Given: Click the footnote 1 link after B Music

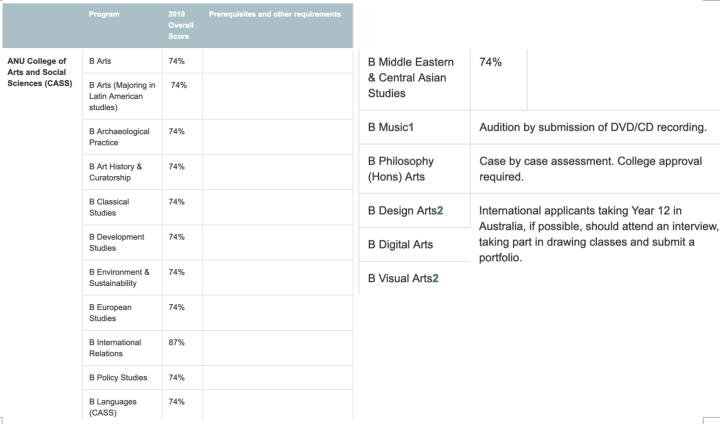Looking at the screenshot, I should click(411, 127).
